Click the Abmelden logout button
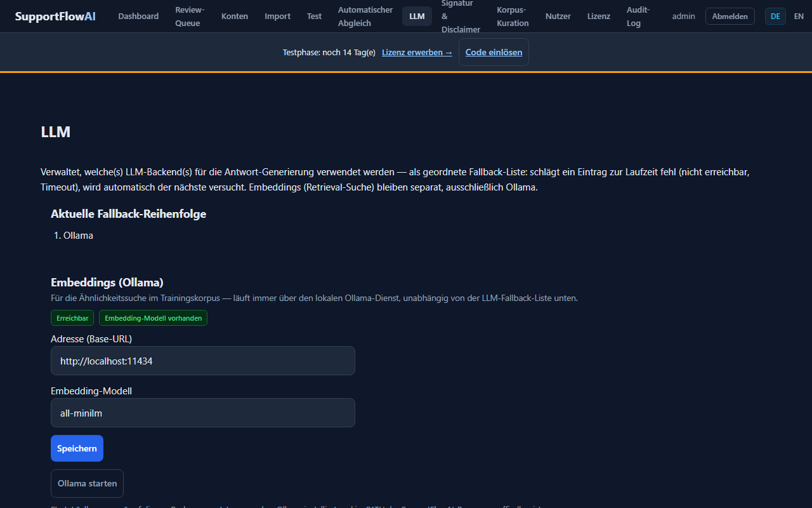812x508 pixels. click(730, 17)
